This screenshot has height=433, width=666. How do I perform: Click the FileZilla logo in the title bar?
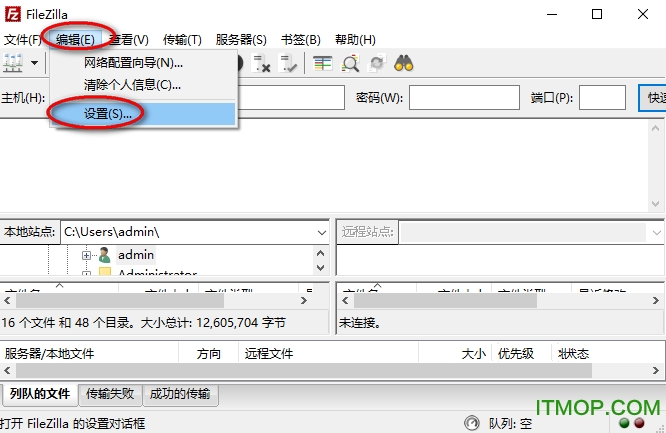[12, 14]
